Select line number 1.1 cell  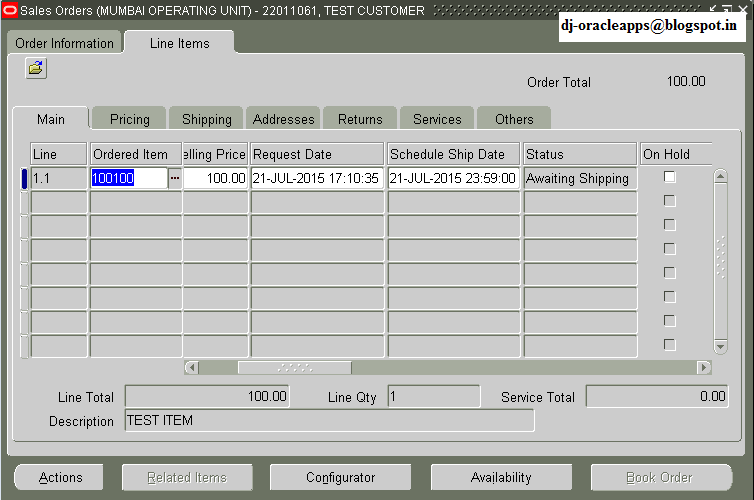point(58,178)
